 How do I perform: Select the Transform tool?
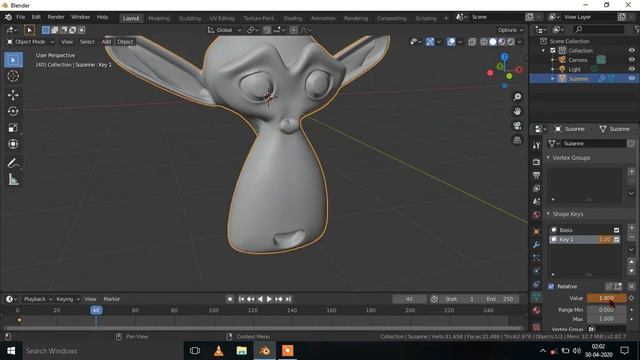(13, 144)
